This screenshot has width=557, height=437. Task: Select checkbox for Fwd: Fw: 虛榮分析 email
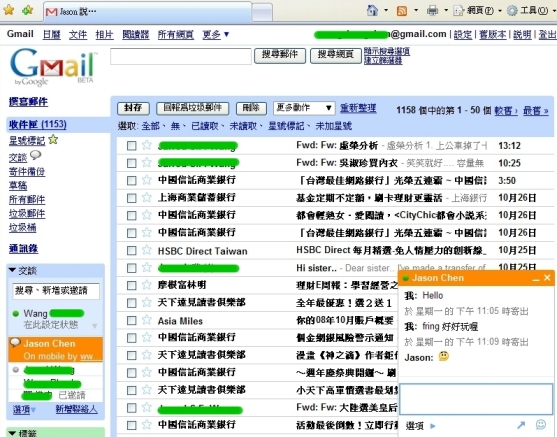pos(131,146)
